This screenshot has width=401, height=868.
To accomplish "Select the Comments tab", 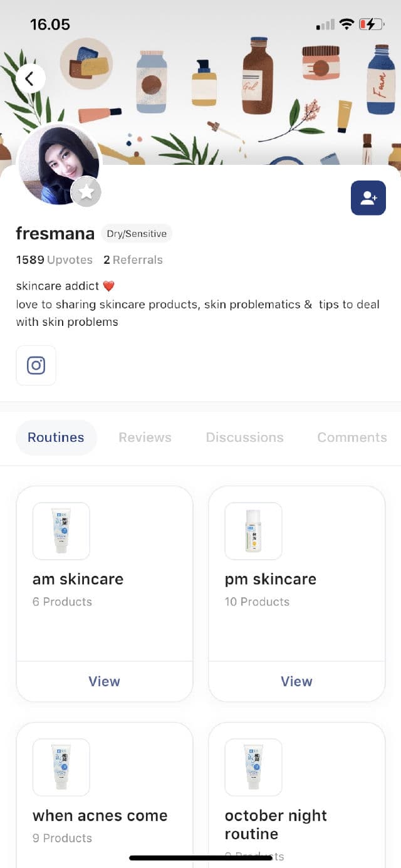I will tap(352, 437).
